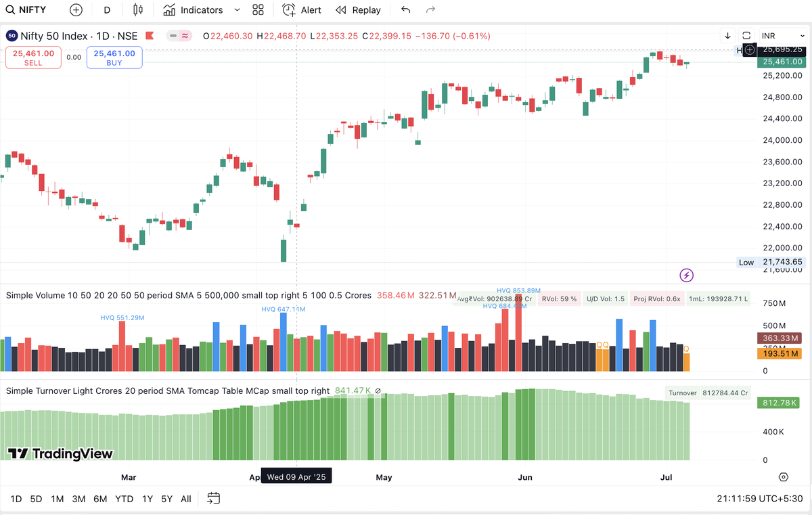Click the Simple Turnover indicator title

(168, 390)
